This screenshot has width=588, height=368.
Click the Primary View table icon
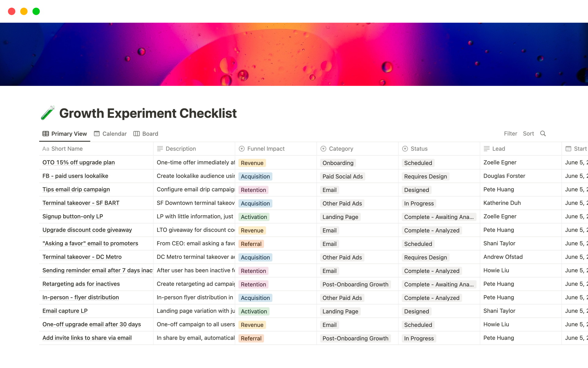pyautogui.click(x=46, y=134)
